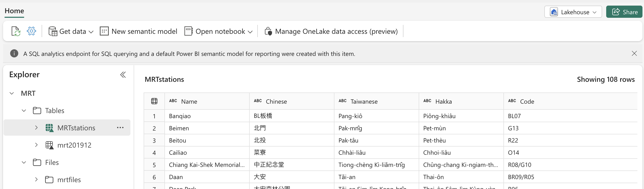Image resolution: width=644 pixels, height=189 pixels.
Task: Click the New semantic model icon
Action: tap(104, 31)
